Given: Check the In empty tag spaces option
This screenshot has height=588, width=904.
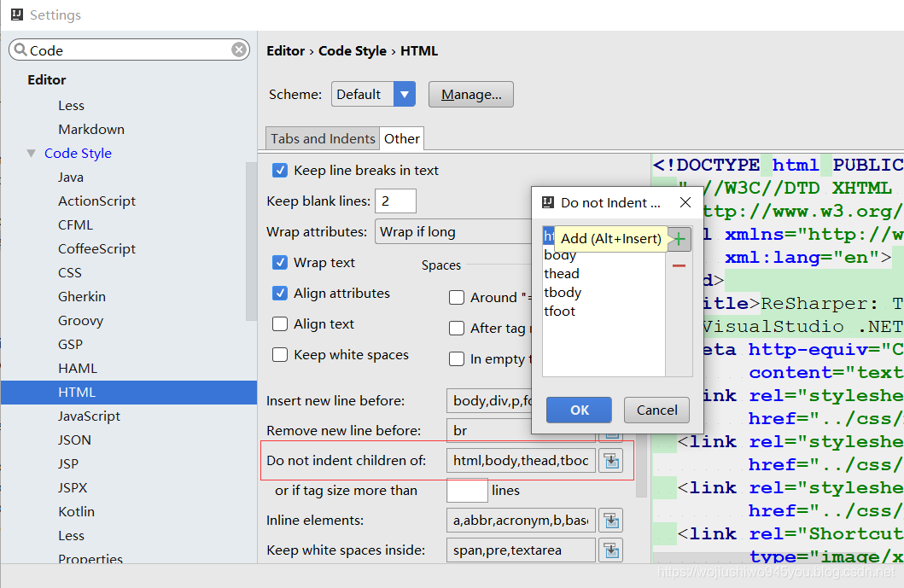Looking at the screenshot, I should point(457,359).
